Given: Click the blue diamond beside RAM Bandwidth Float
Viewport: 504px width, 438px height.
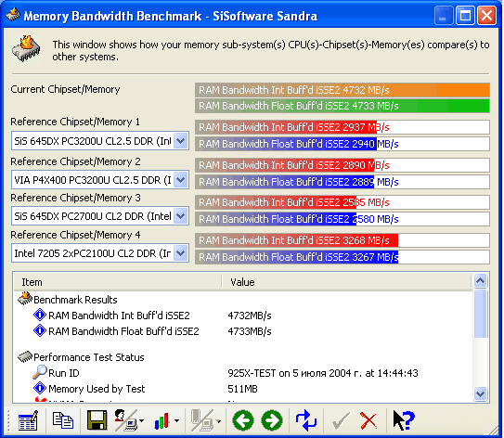Looking at the screenshot, I should (40, 330).
